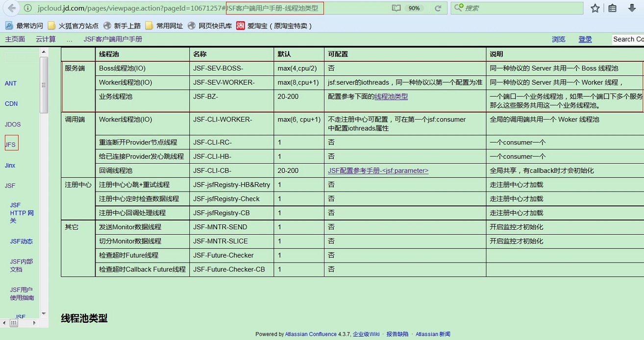Toggle reader view icon in address bar

pos(396,8)
